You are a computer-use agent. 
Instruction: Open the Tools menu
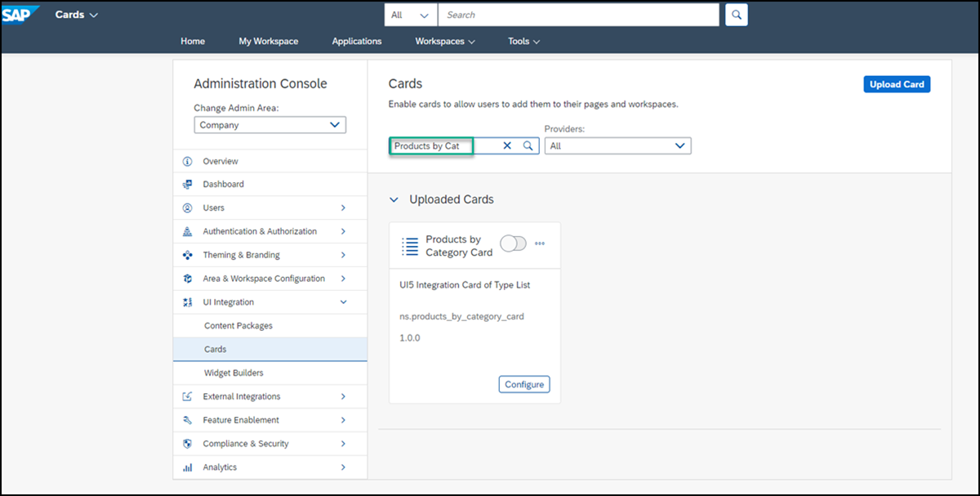click(x=523, y=41)
